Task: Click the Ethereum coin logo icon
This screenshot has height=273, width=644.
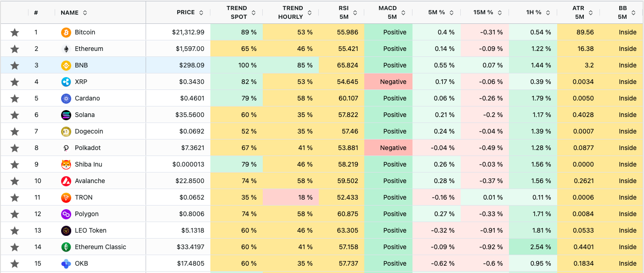Action: [x=66, y=49]
